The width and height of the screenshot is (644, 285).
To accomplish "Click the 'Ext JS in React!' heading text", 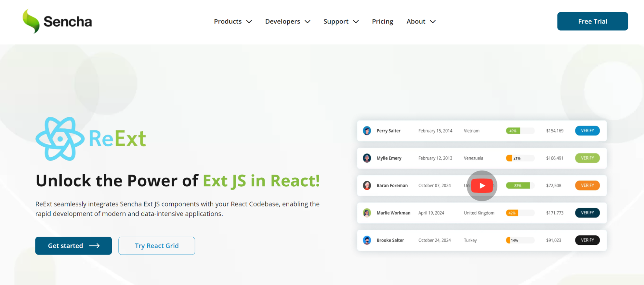I will point(261,181).
